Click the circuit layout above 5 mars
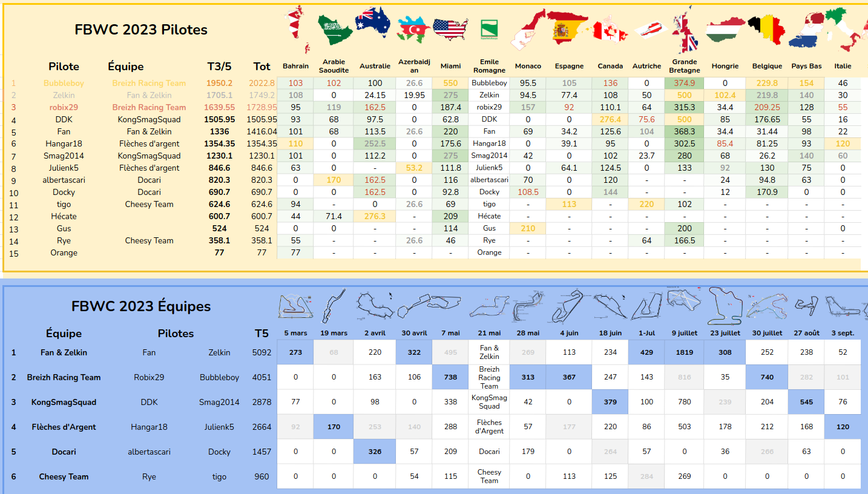Screen dimensions: 868x494 point(296,306)
